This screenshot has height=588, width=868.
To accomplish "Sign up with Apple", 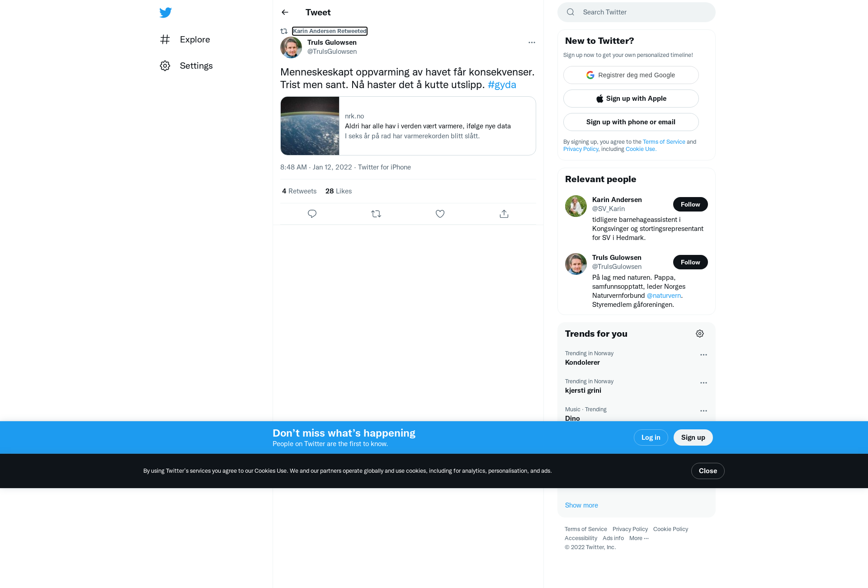I will pyautogui.click(x=631, y=99).
